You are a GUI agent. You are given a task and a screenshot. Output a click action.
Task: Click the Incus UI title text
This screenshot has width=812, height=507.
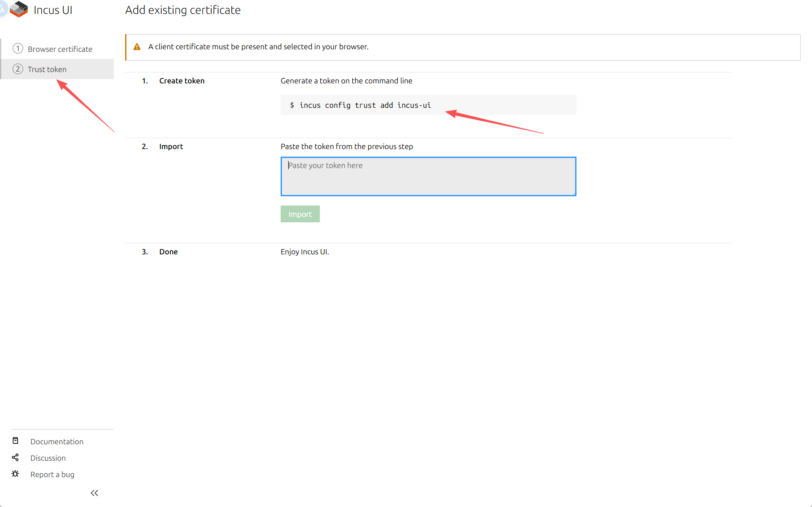(x=53, y=10)
